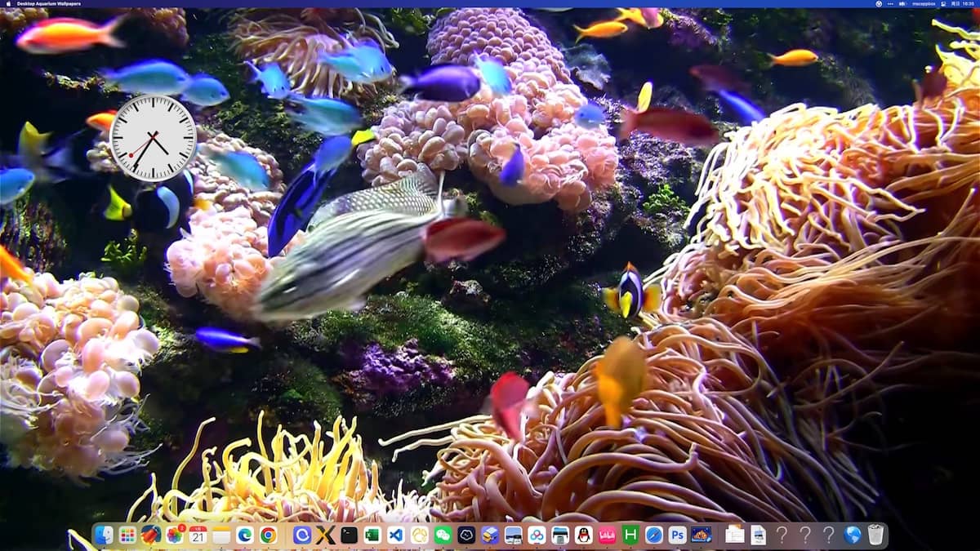Launch the green H HBuilder app
This screenshot has width=980, height=551.
(x=630, y=535)
